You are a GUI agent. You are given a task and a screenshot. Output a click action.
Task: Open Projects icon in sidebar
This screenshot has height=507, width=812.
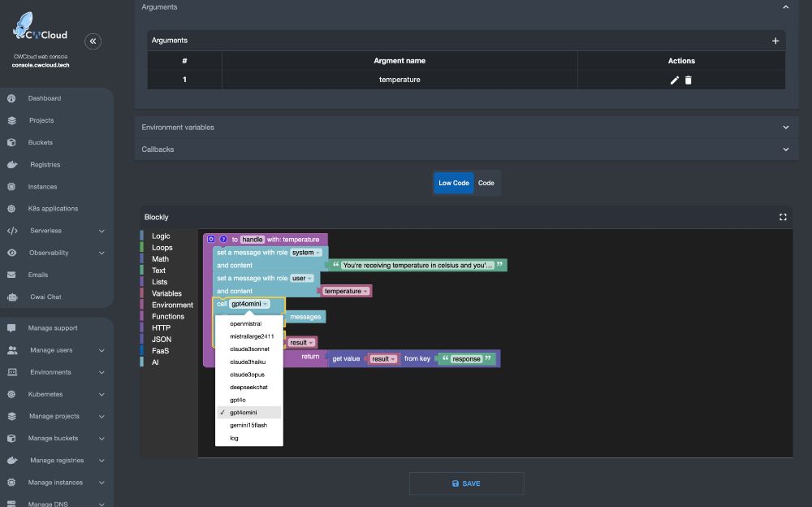(11, 120)
